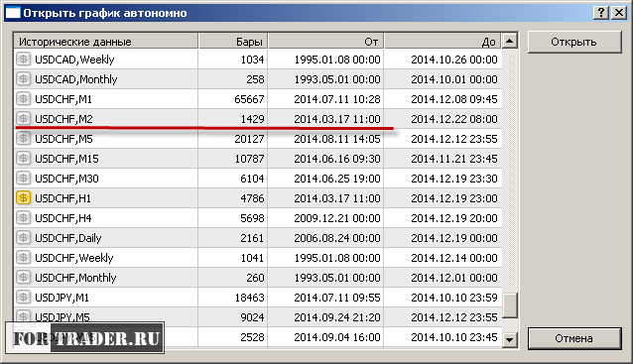Click bars value 1429

click(x=252, y=119)
